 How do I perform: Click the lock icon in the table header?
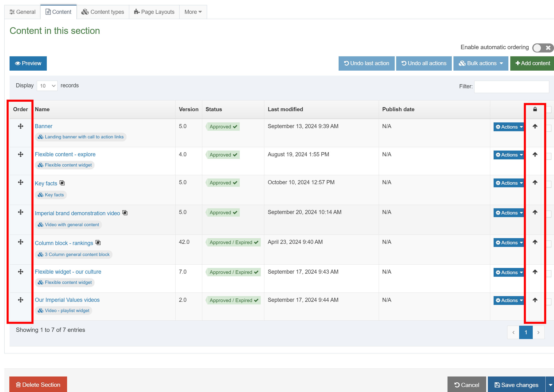(535, 109)
